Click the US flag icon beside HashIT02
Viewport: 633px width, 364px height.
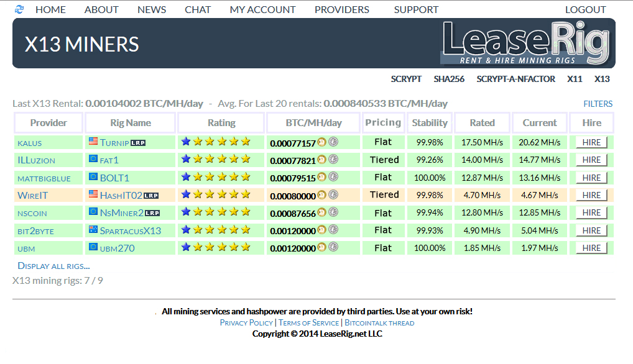click(x=93, y=194)
